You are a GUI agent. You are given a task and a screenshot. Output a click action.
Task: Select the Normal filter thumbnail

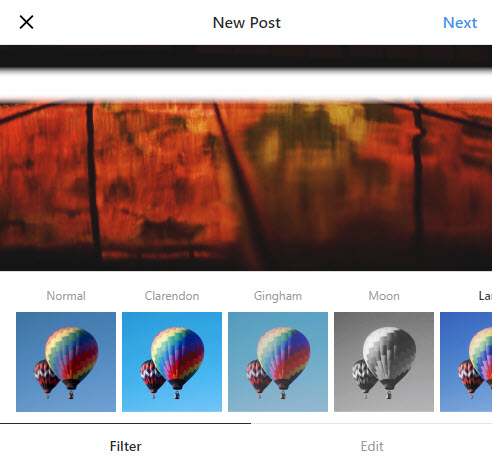point(66,362)
